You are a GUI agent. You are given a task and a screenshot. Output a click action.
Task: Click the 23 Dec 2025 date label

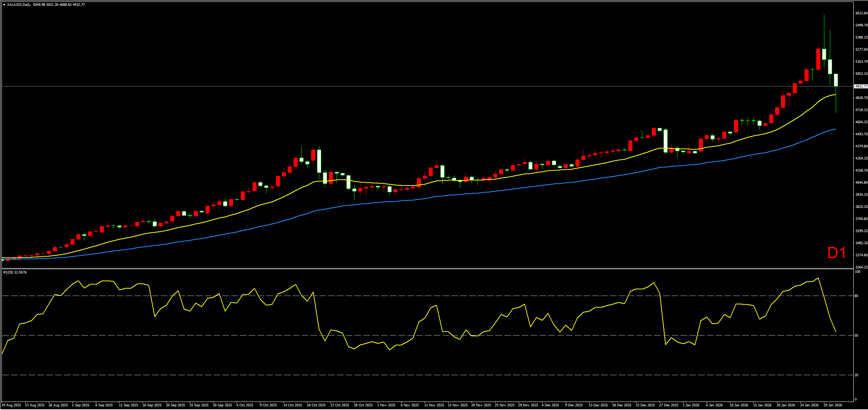tap(645, 405)
